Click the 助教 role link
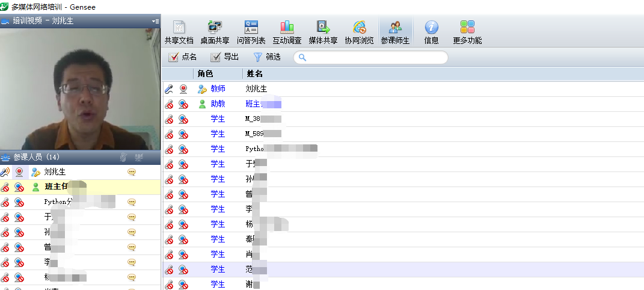The width and height of the screenshot is (644, 290). point(218,104)
